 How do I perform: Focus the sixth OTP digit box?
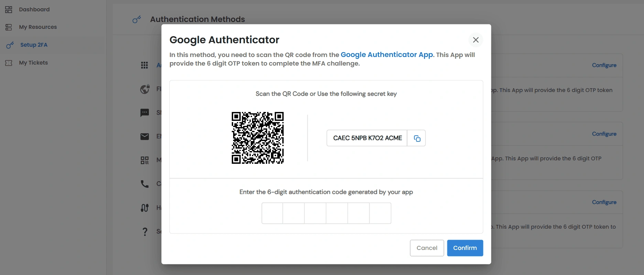pyautogui.click(x=380, y=213)
